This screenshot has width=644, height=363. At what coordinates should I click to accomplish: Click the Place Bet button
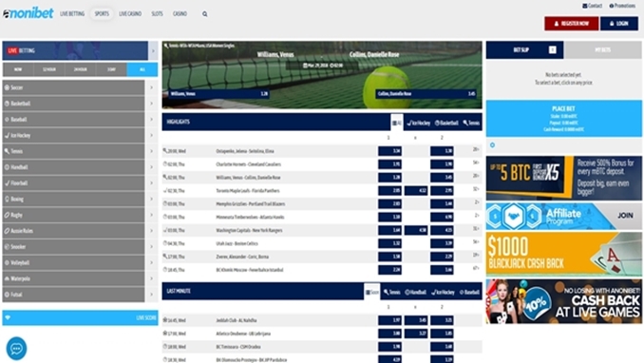coord(564,119)
